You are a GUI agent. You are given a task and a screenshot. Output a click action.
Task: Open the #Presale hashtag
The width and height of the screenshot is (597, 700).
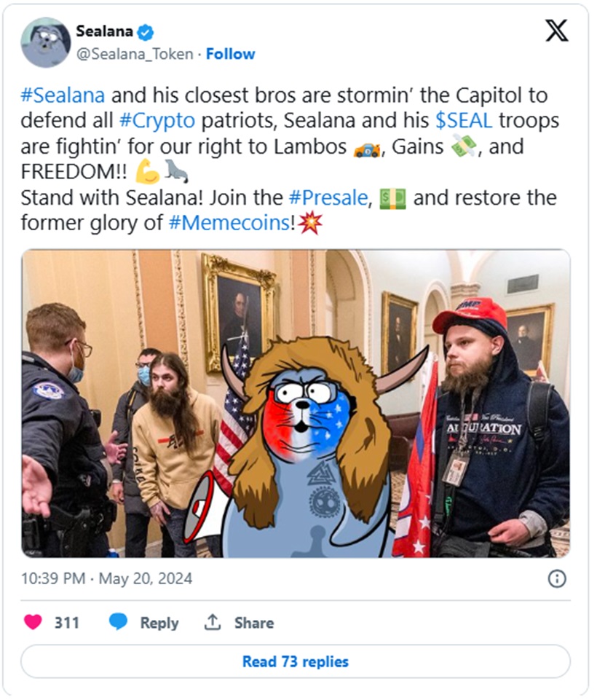click(x=328, y=198)
